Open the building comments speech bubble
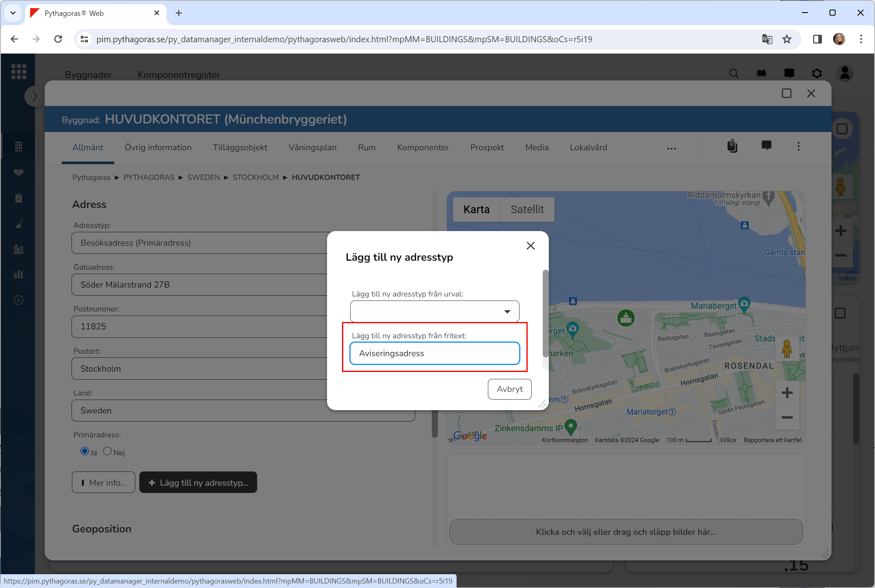 (766, 145)
